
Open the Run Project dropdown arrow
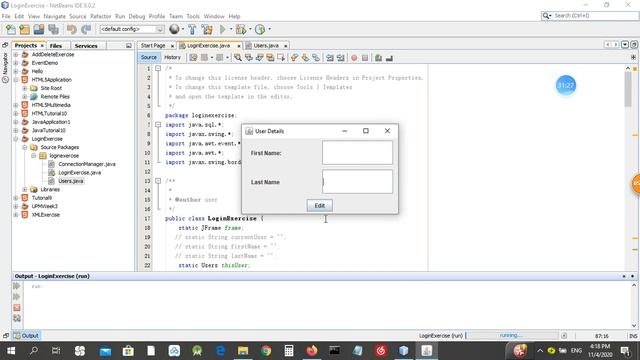pyautogui.click(x=231, y=29)
